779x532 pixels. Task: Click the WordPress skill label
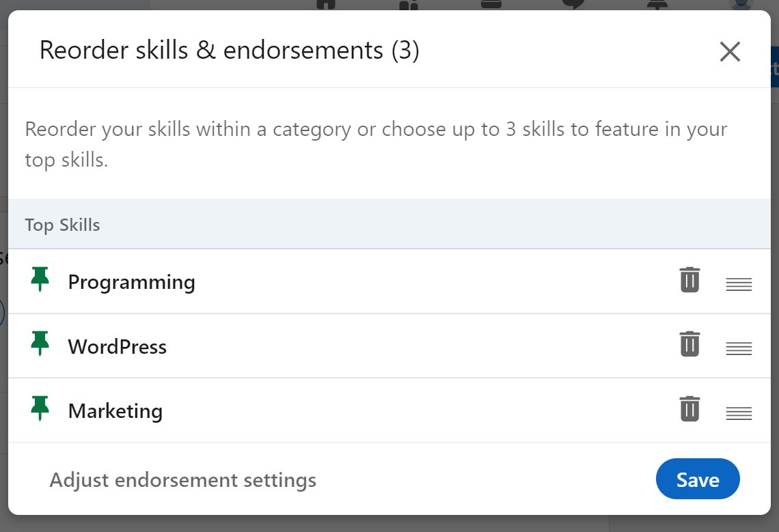tap(117, 346)
